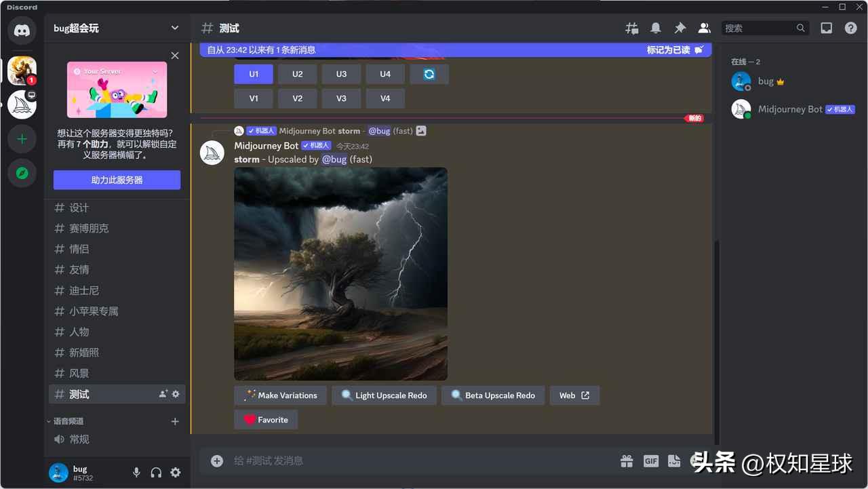Screen dimensions: 868x489
Task: Toggle the member list icon
Action: tap(704, 28)
